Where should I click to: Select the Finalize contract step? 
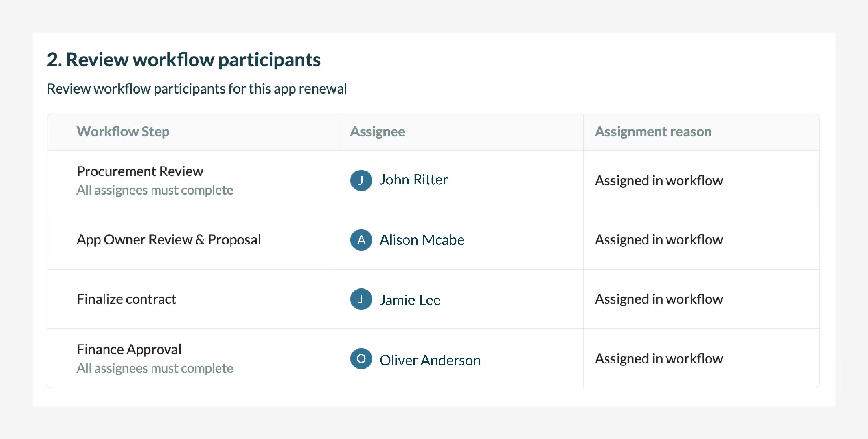point(126,299)
